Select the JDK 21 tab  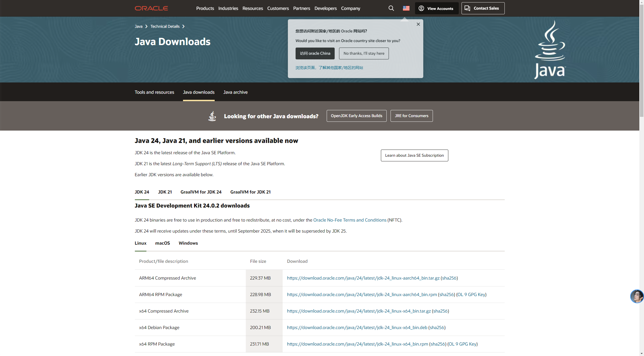pyautogui.click(x=165, y=192)
